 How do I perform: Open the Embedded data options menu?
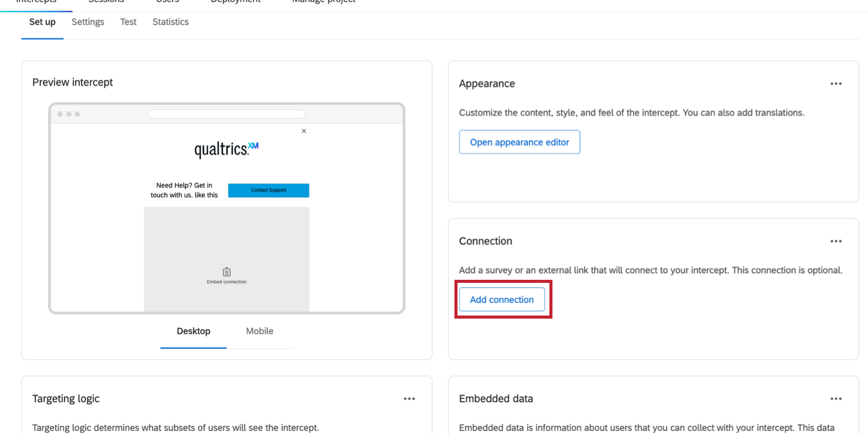(836, 399)
